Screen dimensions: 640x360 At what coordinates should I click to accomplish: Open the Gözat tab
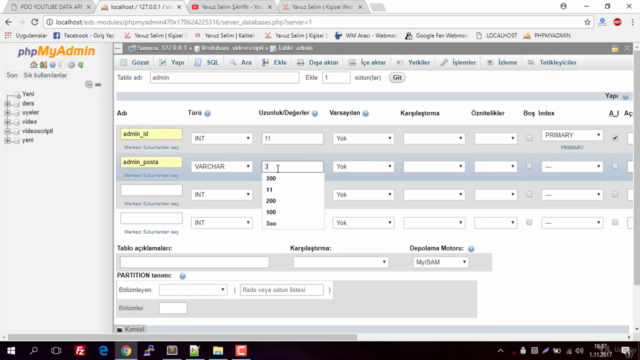point(136,62)
